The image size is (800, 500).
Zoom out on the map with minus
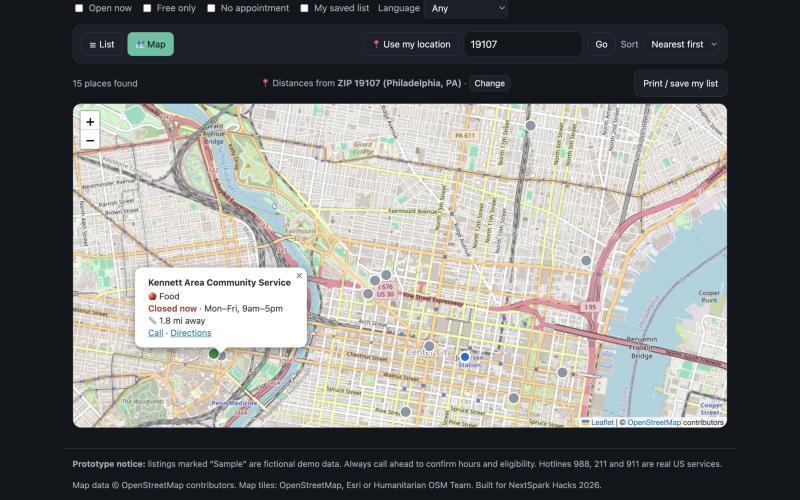coord(90,140)
